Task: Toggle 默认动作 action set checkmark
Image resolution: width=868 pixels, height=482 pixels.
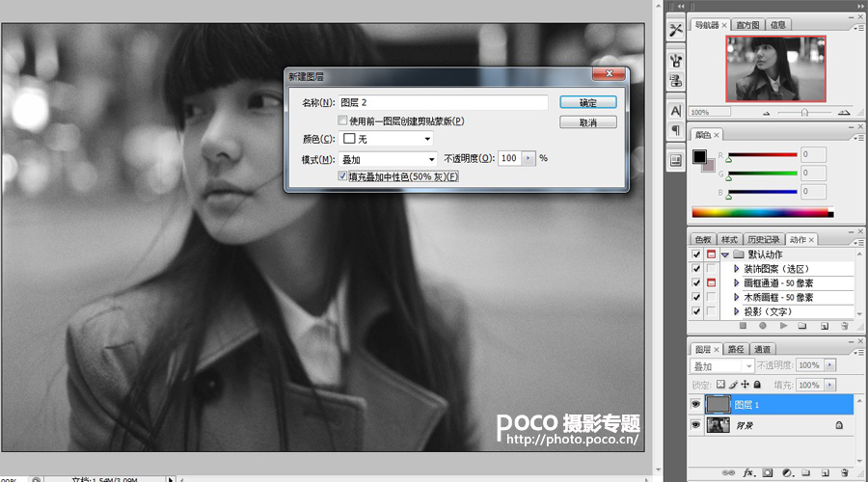Action: (696, 254)
